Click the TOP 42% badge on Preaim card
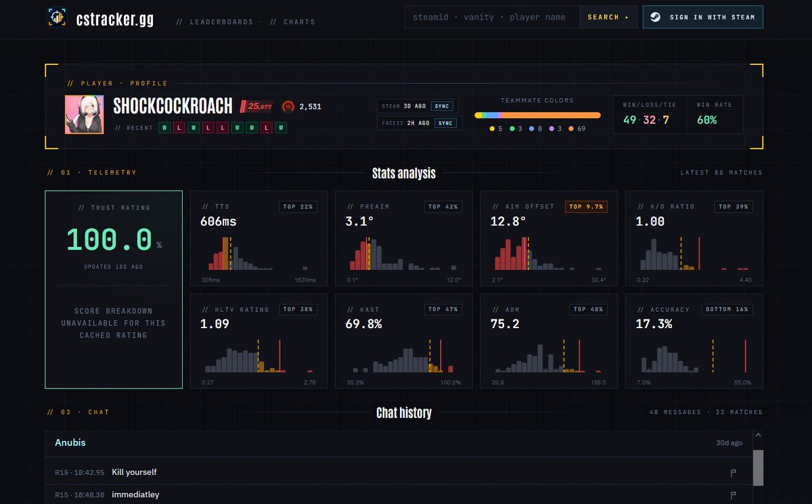The width and height of the screenshot is (812, 504). click(x=443, y=206)
